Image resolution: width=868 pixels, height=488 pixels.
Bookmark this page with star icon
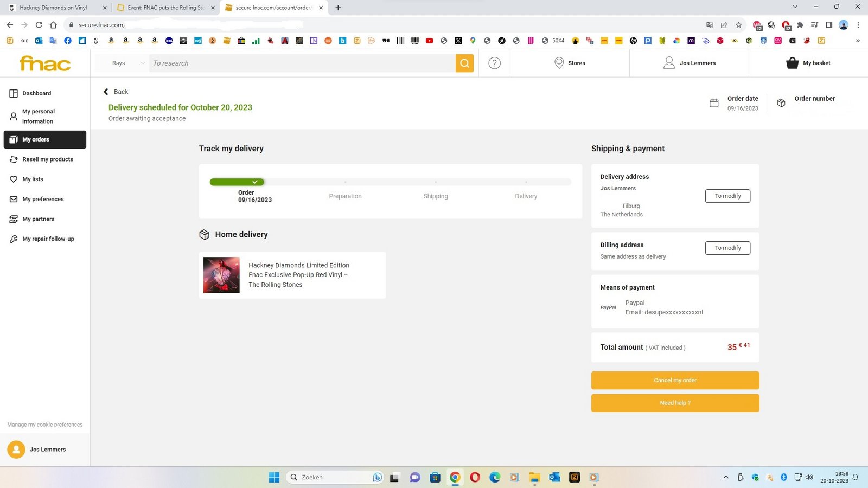(738, 25)
